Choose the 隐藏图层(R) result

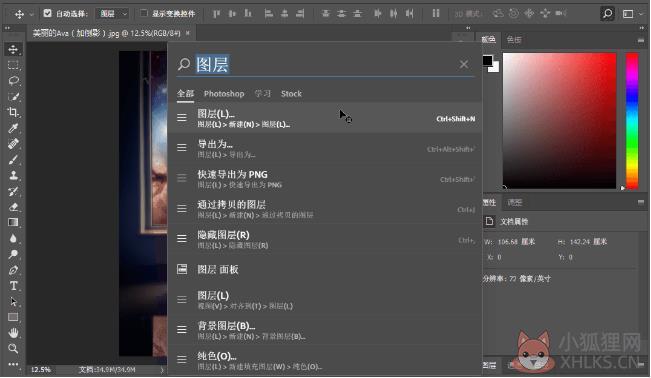325,239
